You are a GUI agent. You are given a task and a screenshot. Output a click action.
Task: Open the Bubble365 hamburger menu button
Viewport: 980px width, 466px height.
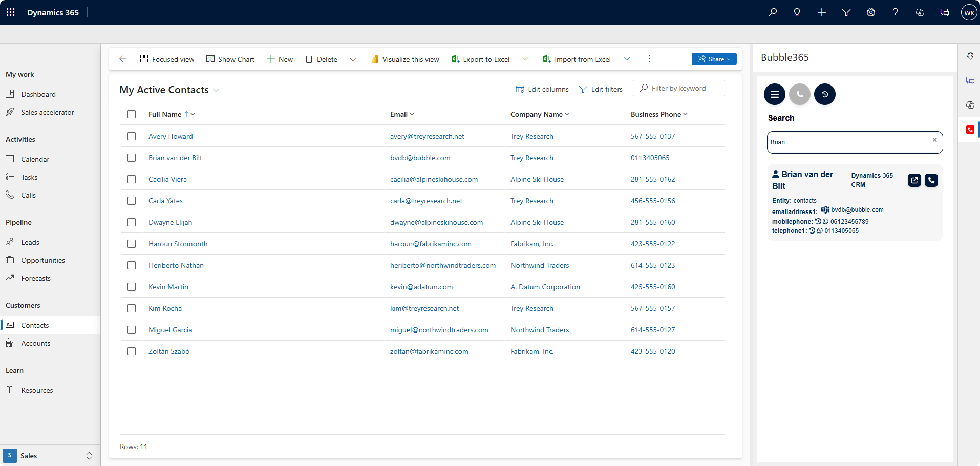coord(774,94)
